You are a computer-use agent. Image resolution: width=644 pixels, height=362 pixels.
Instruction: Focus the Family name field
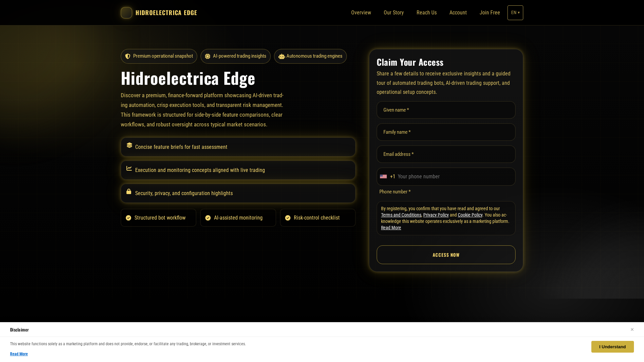click(446, 132)
